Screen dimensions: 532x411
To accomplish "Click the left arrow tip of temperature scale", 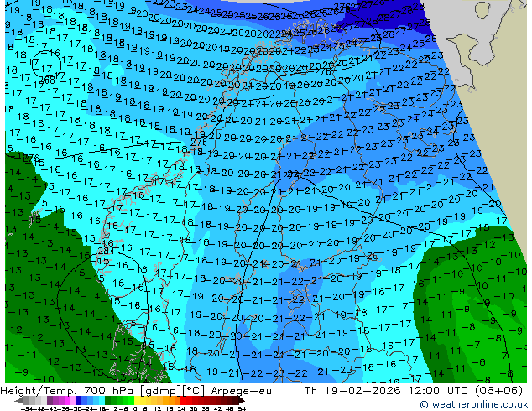I will click(15, 401).
